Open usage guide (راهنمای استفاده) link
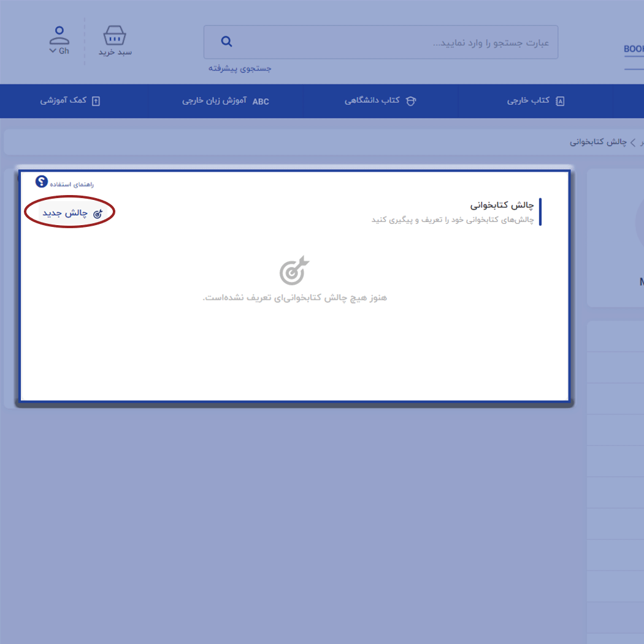The height and width of the screenshot is (644, 644). pyautogui.click(x=72, y=185)
